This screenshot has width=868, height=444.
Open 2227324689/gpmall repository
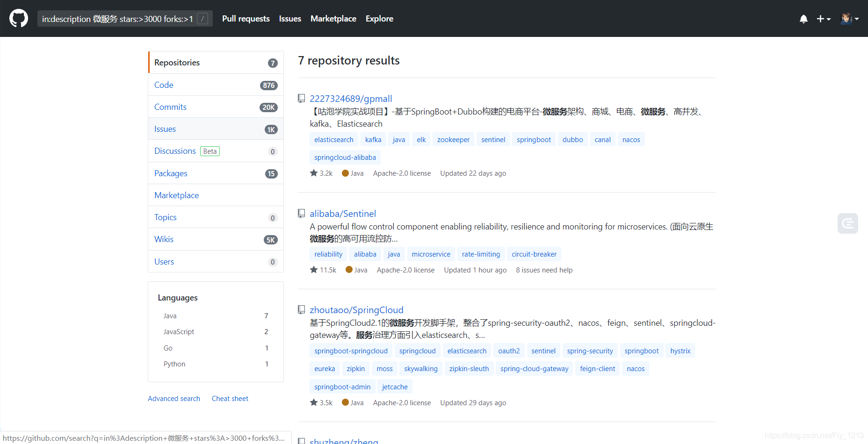351,99
